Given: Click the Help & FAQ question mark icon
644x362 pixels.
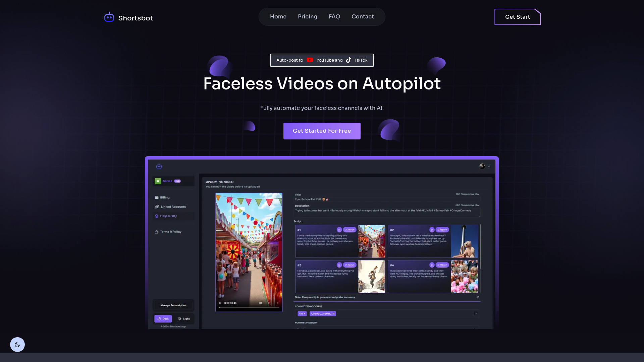Looking at the screenshot, I should point(157,216).
